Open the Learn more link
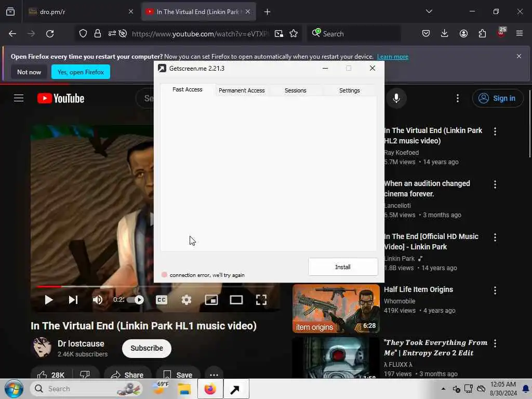Image resolution: width=532 pixels, height=399 pixels. pos(393,57)
